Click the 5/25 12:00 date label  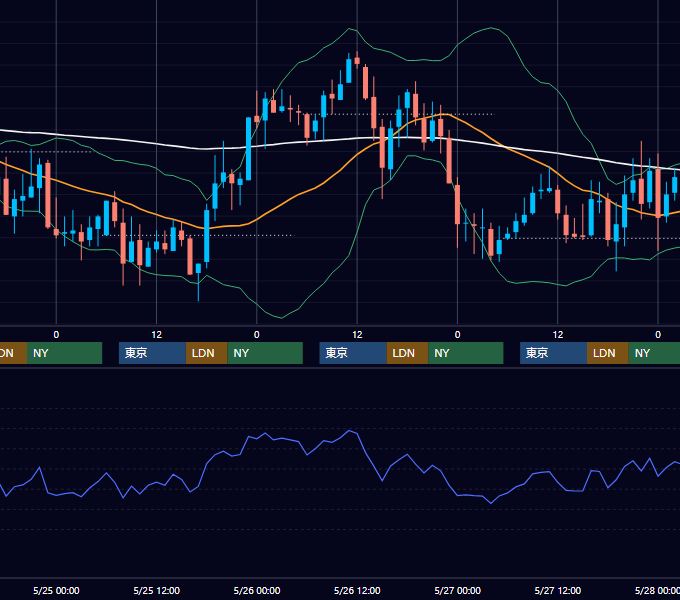pos(157,590)
